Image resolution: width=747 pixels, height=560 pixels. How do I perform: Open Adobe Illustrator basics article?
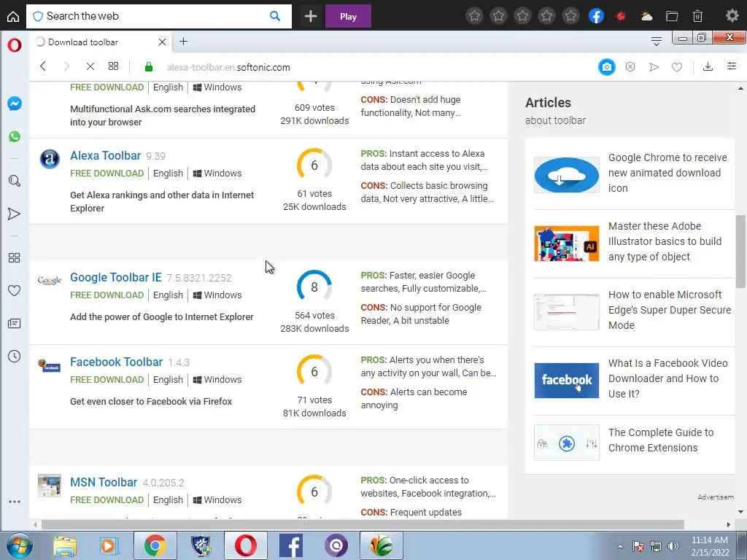coord(665,241)
